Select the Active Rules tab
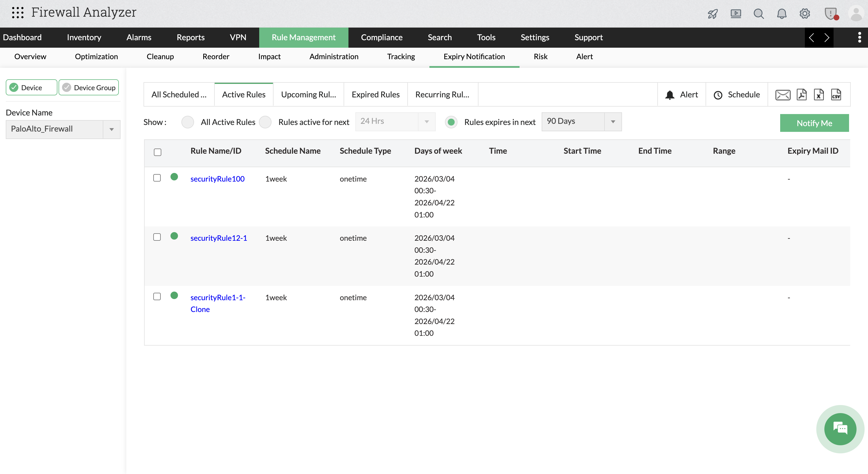Screen dimensions: 868x474 click(244, 95)
